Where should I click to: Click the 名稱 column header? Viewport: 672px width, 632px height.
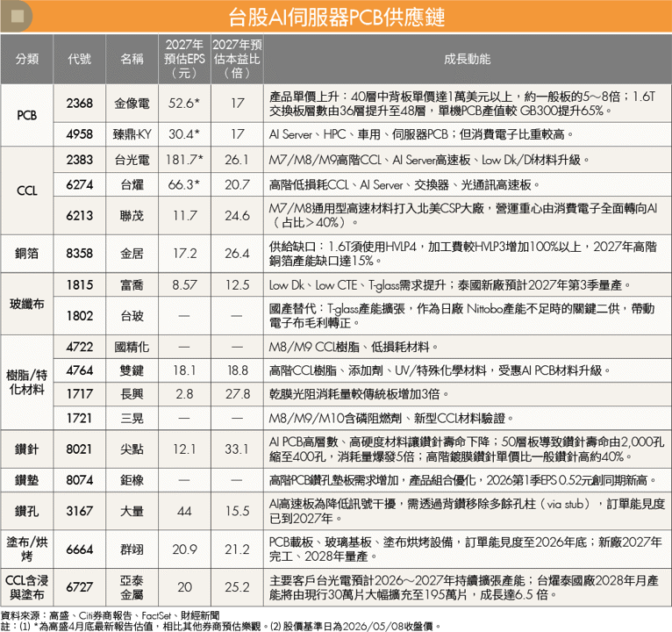(x=132, y=59)
